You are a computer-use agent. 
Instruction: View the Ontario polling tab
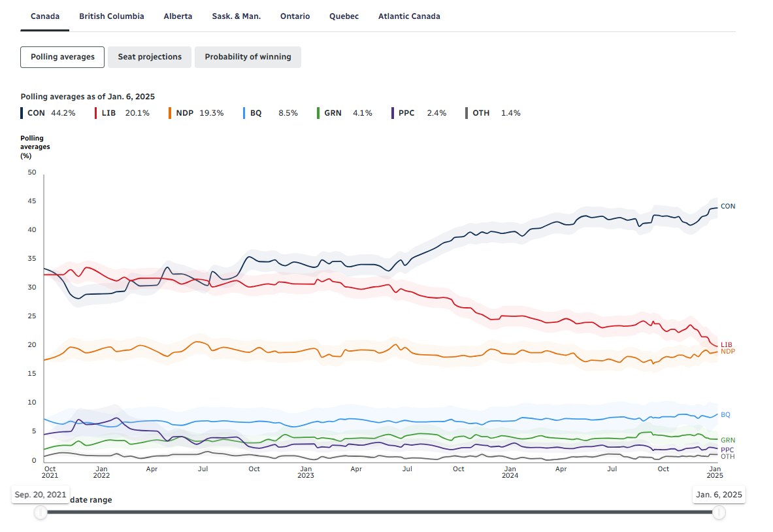click(x=295, y=16)
